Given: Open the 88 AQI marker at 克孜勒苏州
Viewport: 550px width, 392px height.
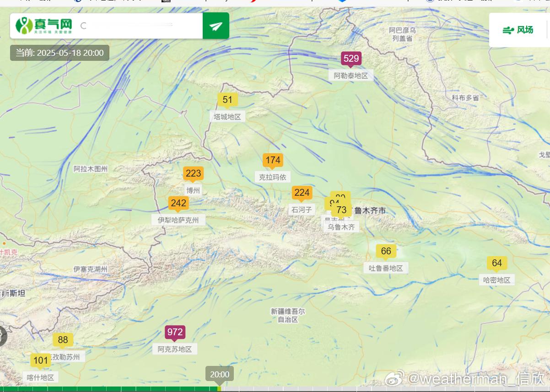Looking at the screenshot, I should tap(63, 340).
